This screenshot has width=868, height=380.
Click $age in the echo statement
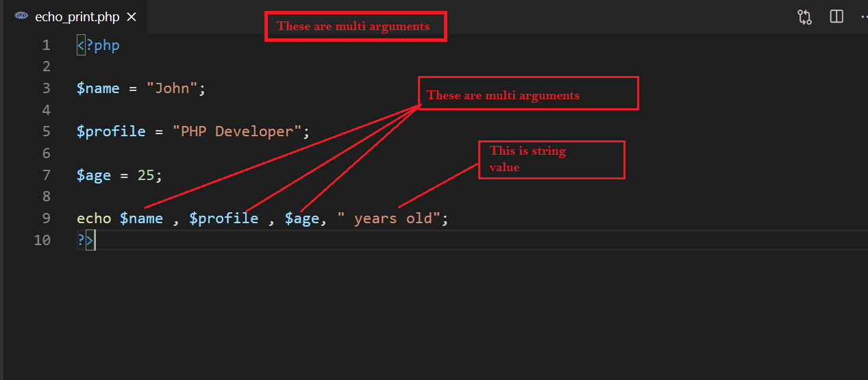click(302, 218)
